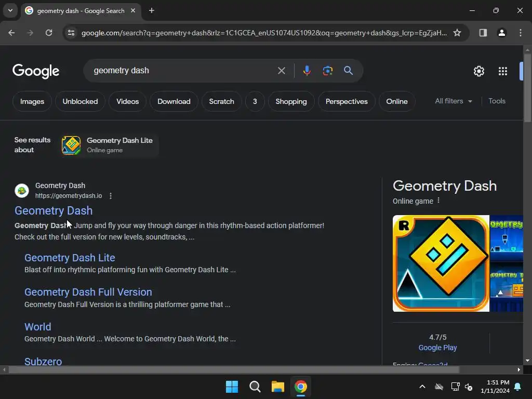
Task: Select the Unblocked filter chip
Action: pos(80,101)
